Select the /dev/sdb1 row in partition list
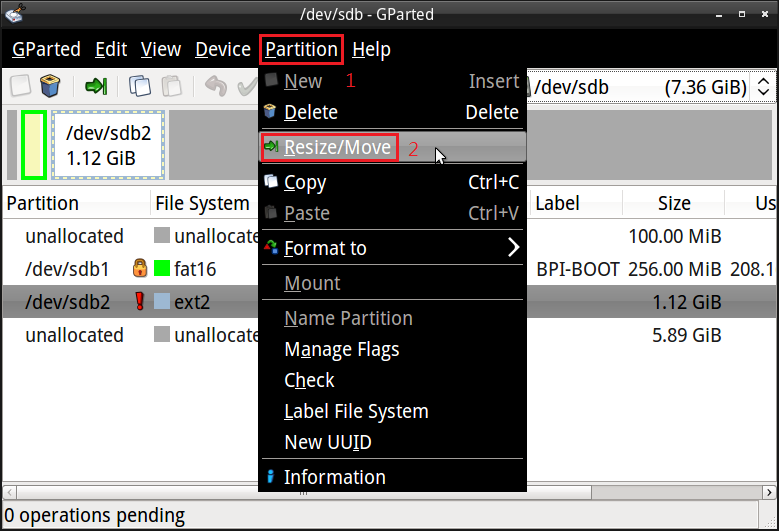The width and height of the screenshot is (779, 531). [68, 269]
